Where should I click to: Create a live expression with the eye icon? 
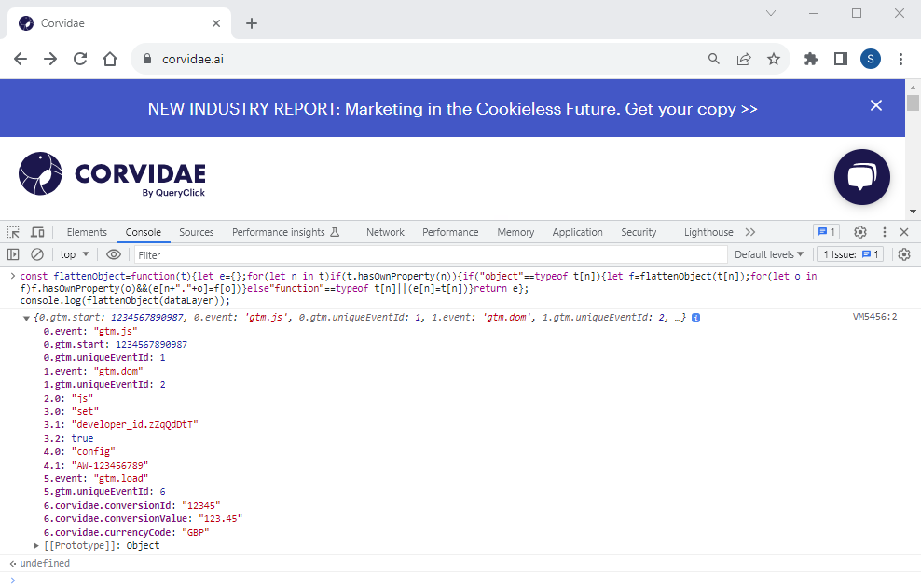tap(114, 254)
